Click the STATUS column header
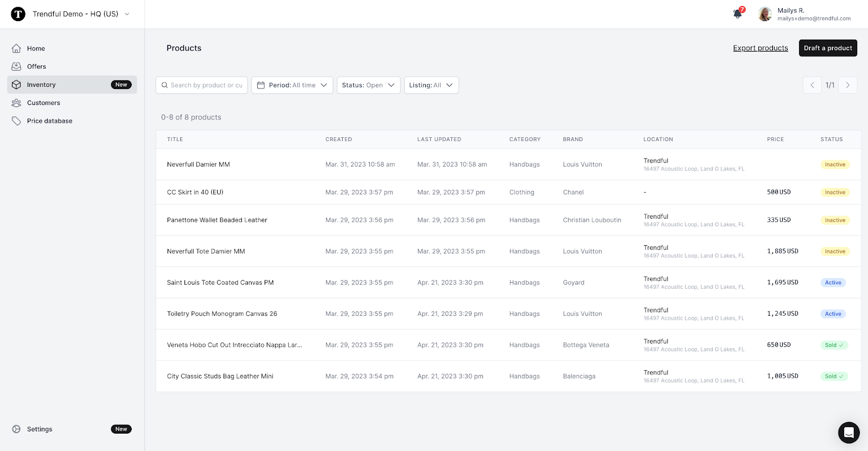Screen dimensions: 868x451 point(832,139)
